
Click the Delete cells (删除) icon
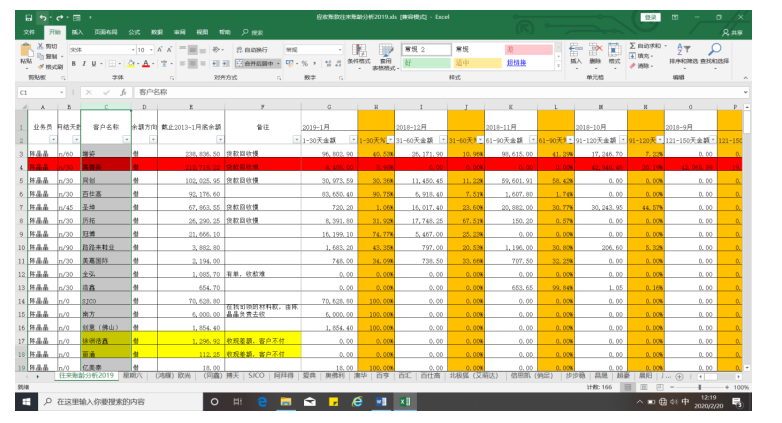click(x=595, y=50)
